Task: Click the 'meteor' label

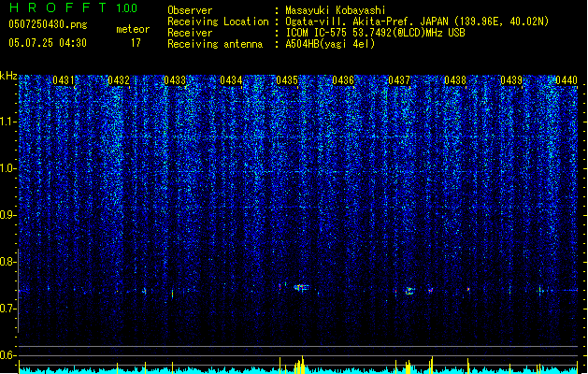Action: click(x=133, y=29)
